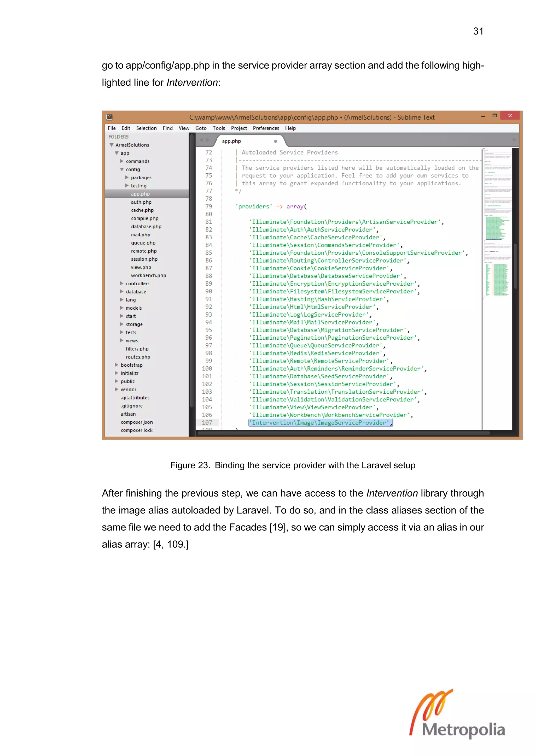535x756 pixels.
Task: Open the artisan file in sidebar
Action: [x=128, y=414]
